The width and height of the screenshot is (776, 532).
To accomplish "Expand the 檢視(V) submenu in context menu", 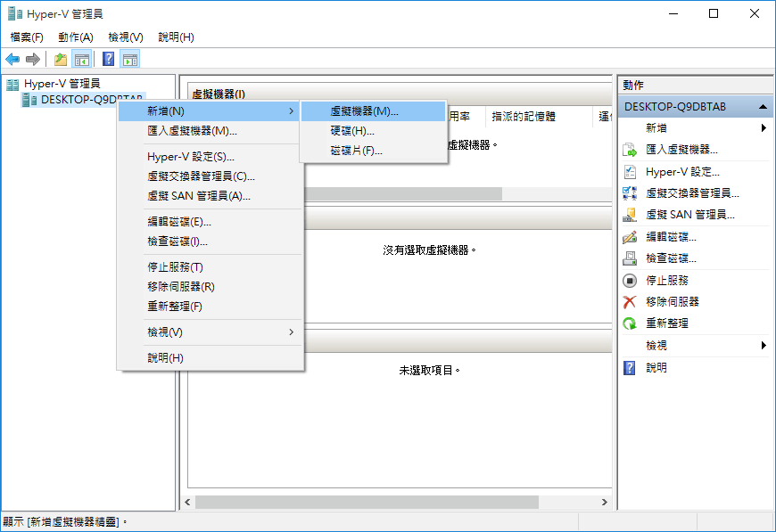I will click(x=291, y=332).
